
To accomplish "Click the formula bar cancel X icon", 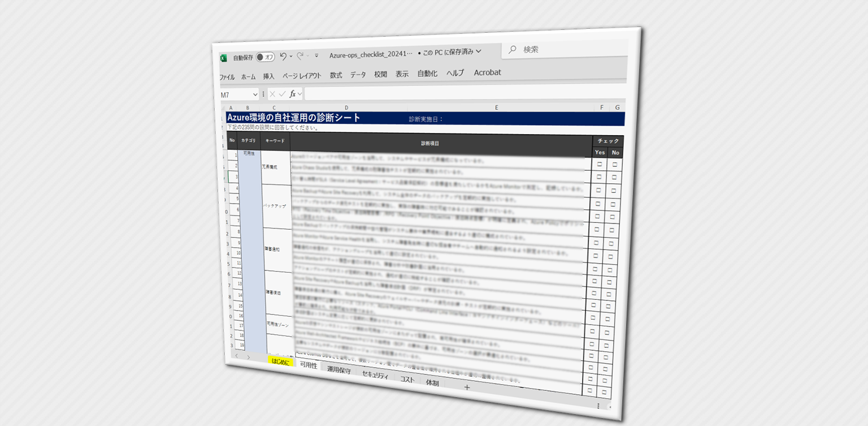I will point(272,94).
